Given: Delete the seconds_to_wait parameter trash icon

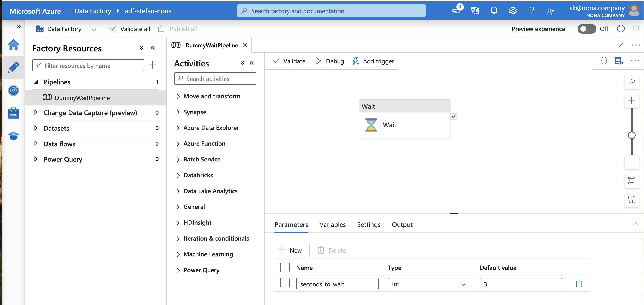Looking at the screenshot, I should coord(579,284).
